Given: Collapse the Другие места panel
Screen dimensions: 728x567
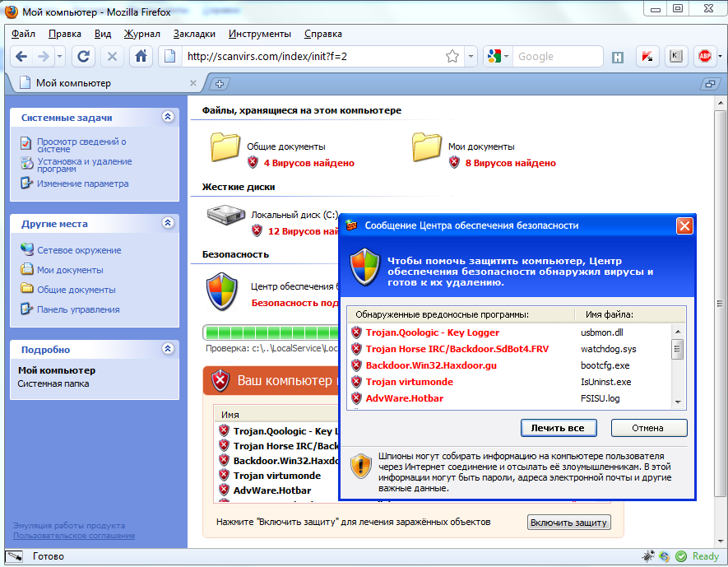Looking at the screenshot, I should tap(168, 223).
